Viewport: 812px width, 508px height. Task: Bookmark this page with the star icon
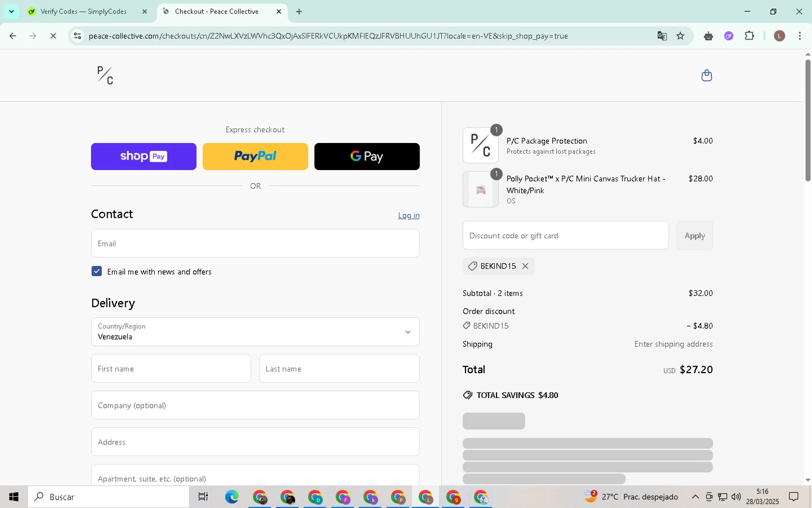coord(680,36)
